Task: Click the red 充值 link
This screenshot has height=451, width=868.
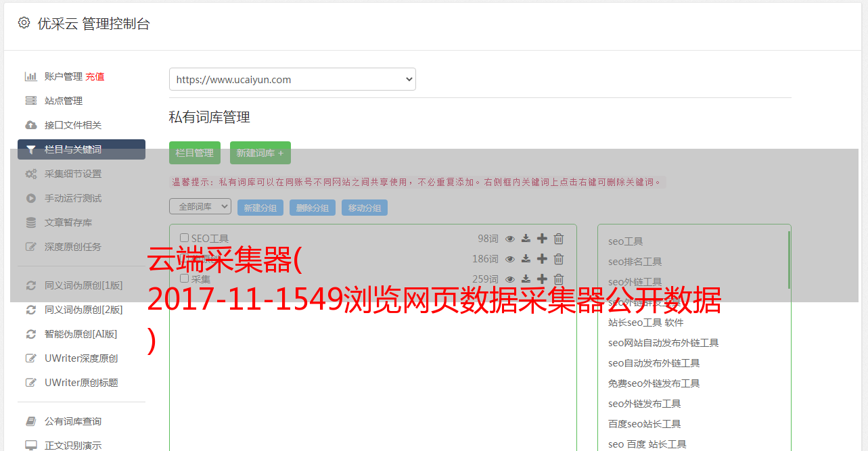Action: pos(95,76)
